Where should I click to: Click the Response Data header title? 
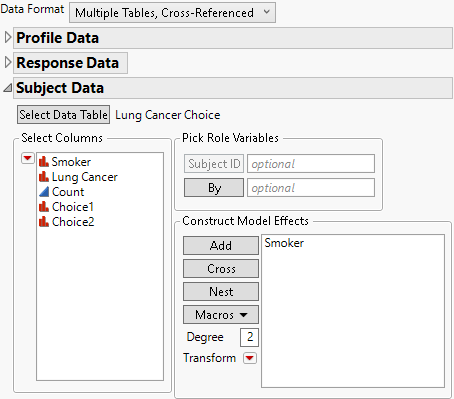click(x=68, y=62)
